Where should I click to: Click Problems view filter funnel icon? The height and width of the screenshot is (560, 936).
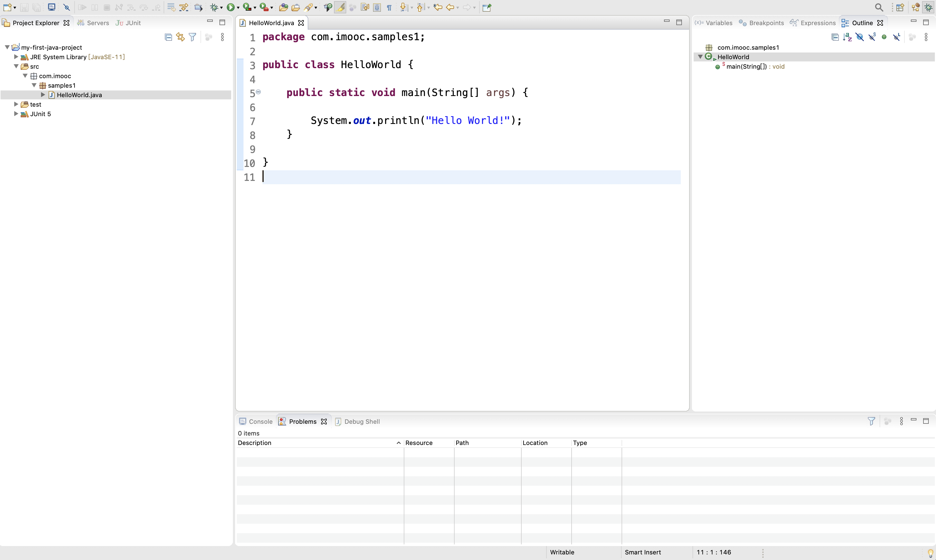point(871,421)
